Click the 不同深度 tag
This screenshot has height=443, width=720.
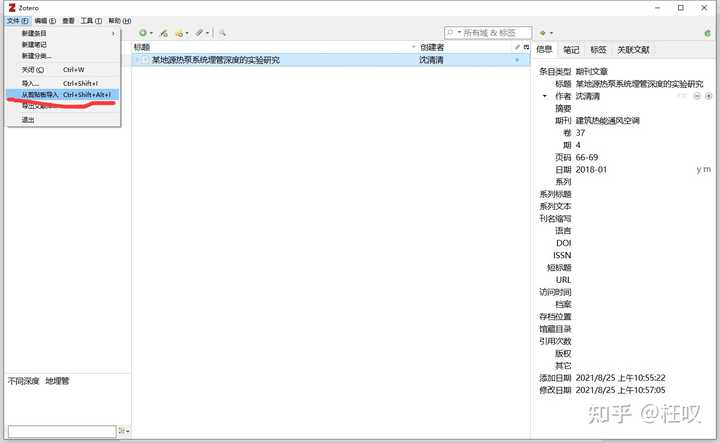[x=24, y=381]
